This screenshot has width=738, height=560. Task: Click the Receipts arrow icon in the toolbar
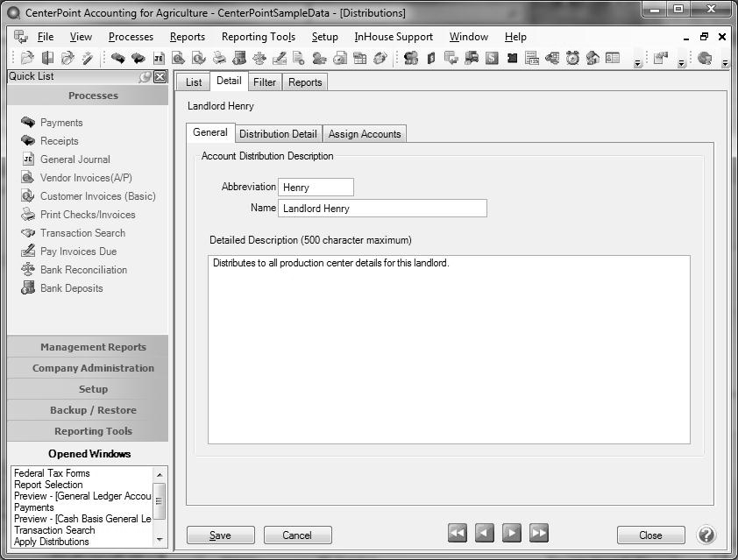click(x=138, y=58)
